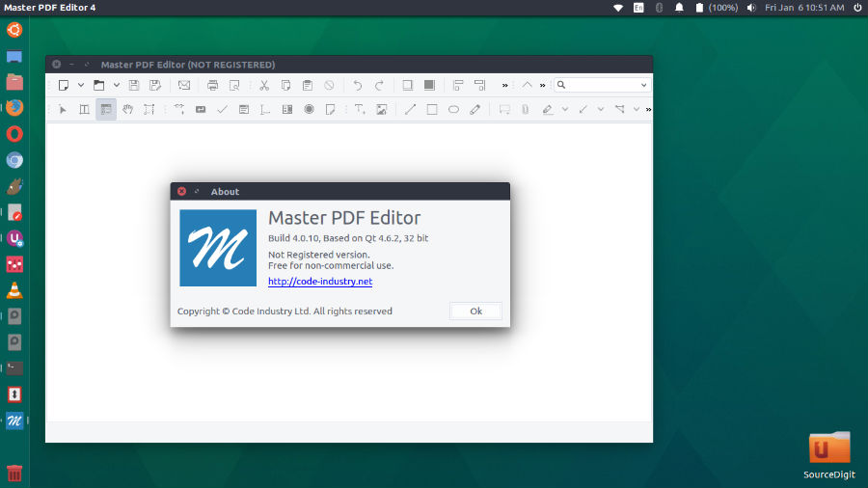Select the Line drawing tool
The width and height of the screenshot is (868, 488).
410,110
